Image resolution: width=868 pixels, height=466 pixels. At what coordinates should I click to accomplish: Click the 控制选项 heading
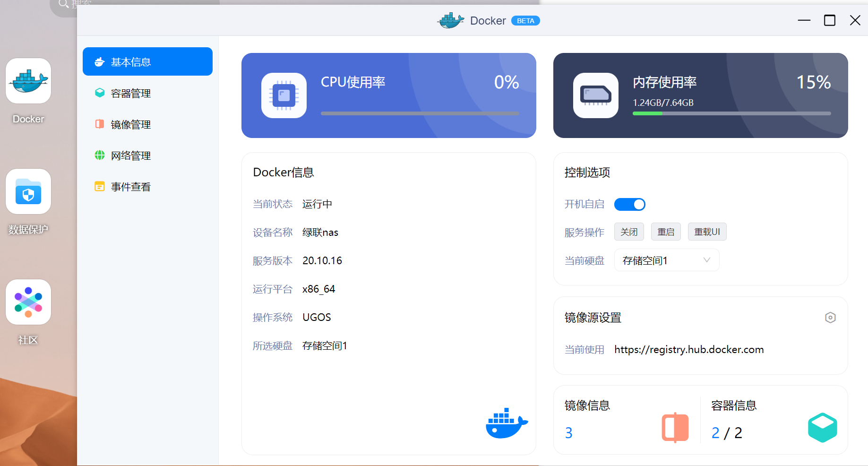pos(587,173)
